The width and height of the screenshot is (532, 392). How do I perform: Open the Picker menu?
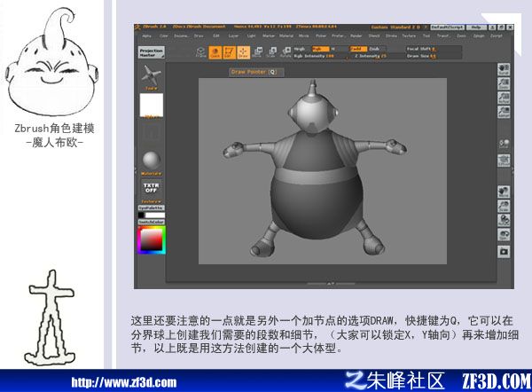click(x=321, y=35)
